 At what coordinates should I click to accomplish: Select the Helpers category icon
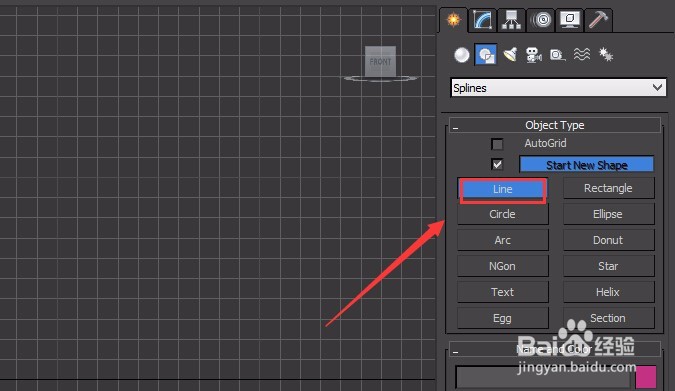tap(557, 55)
